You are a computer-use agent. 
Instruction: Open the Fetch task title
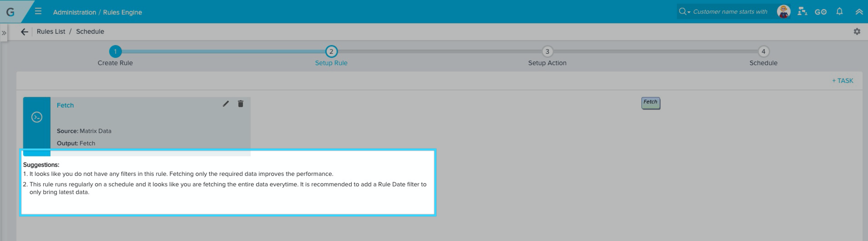click(x=65, y=105)
